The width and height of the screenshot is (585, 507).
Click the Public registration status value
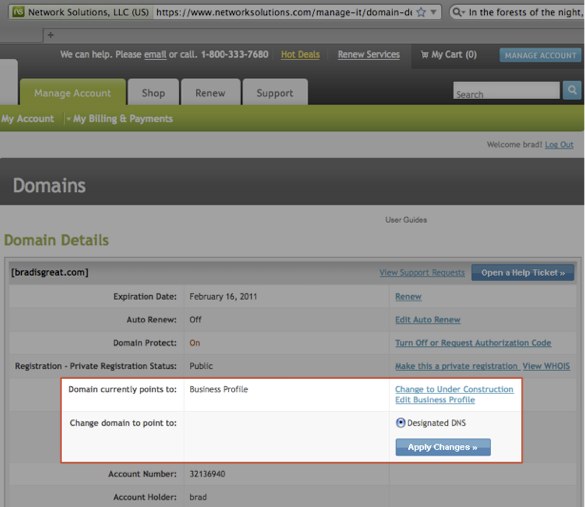[x=201, y=366]
